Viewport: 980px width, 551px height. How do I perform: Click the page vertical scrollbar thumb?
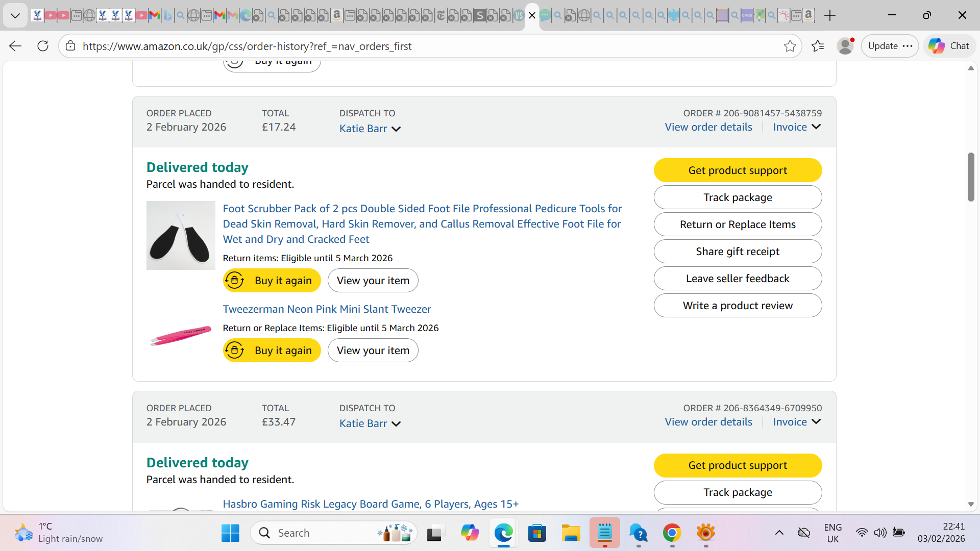pyautogui.click(x=970, y=177)
